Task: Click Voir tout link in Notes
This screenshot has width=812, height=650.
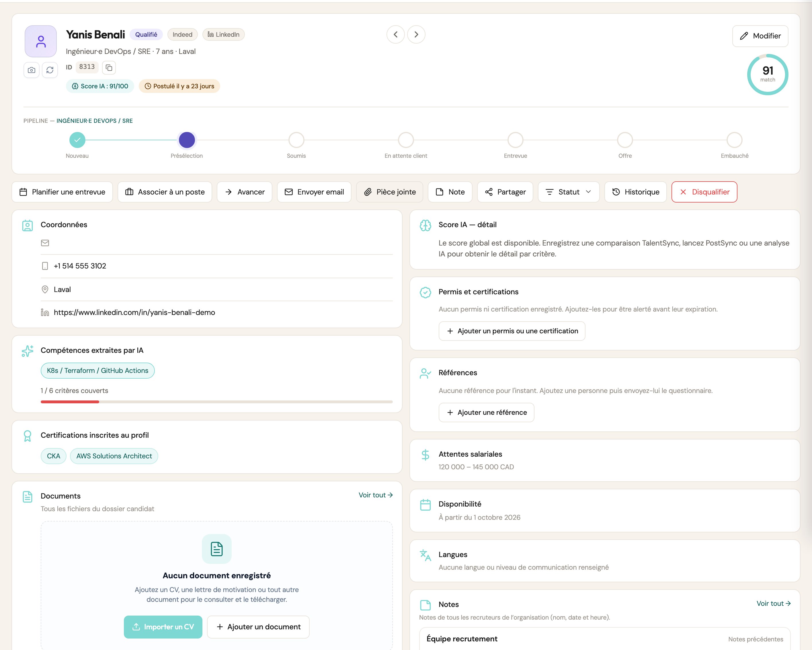Action: 774,604
